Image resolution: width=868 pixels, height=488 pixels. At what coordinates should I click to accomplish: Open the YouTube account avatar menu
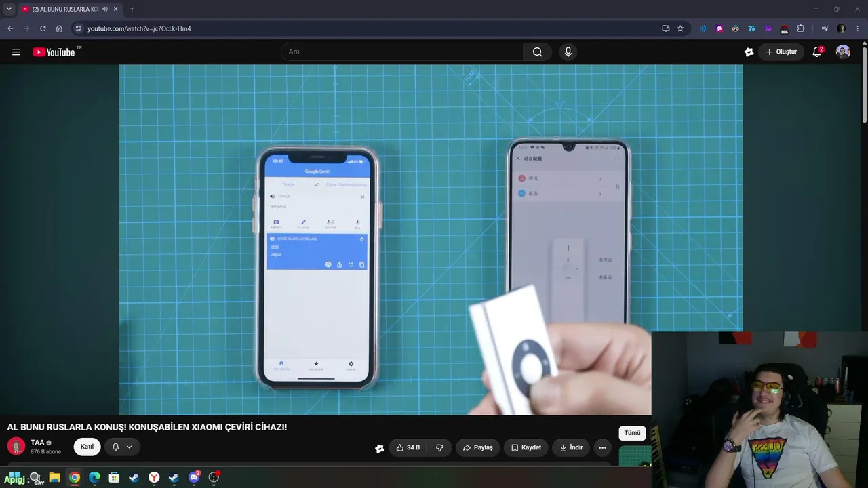843,52
